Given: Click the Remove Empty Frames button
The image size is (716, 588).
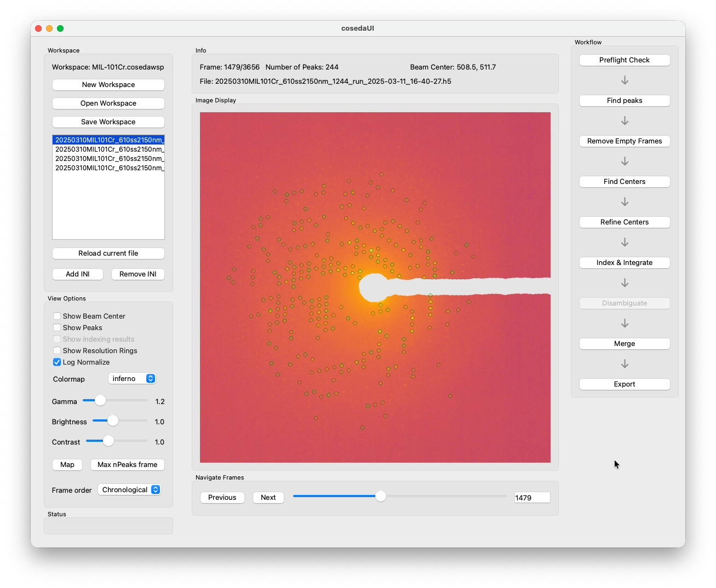Looking at the screenshot, I should [625, 141].
